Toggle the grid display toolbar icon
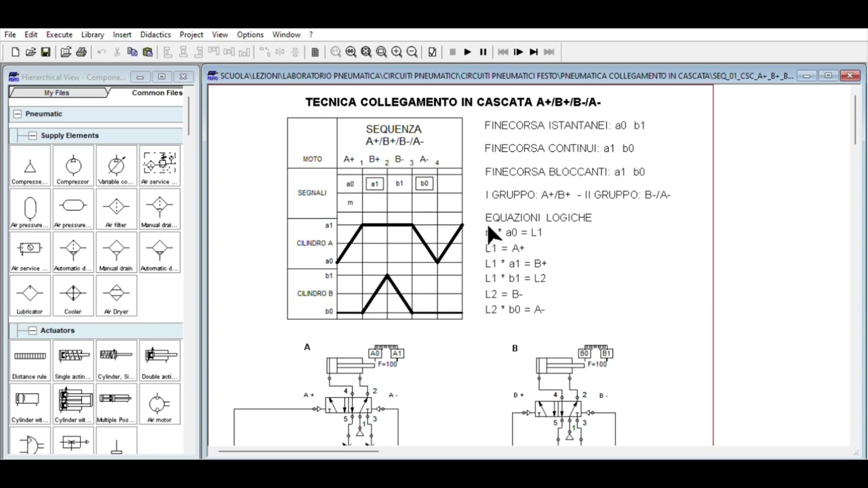 [x=315, y=52]
